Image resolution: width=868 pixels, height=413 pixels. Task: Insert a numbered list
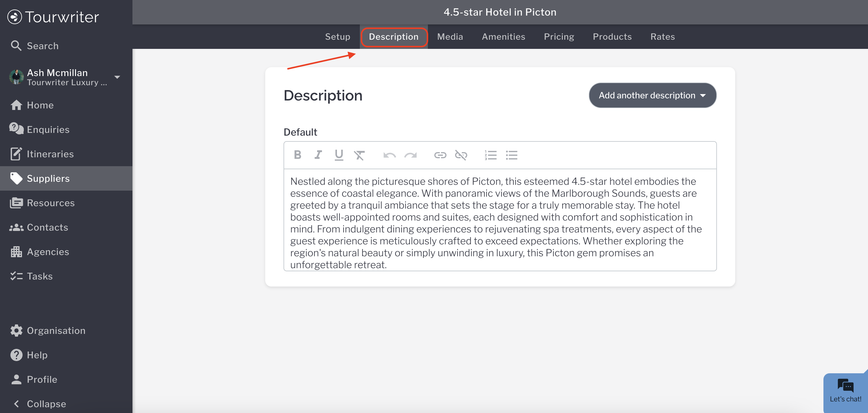coord(490,155)
